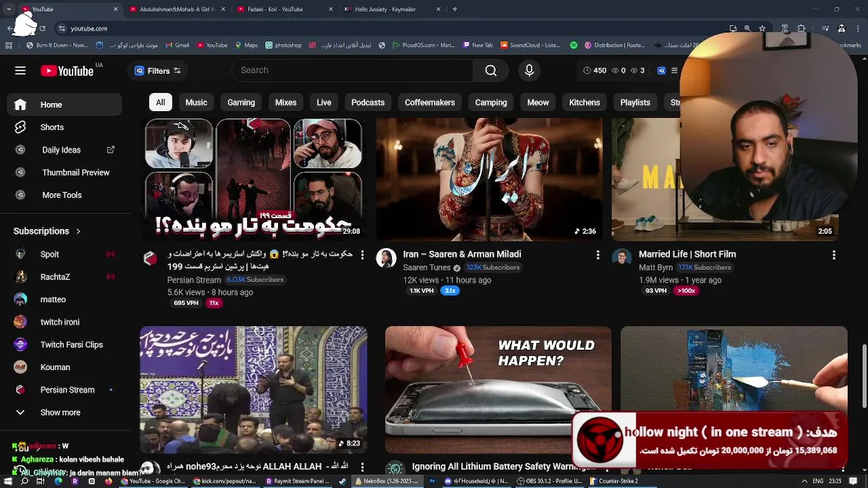Click the Matt Byrn channel avatar
The width and height of the screenshot is (868, 488).
click(622, 258)
